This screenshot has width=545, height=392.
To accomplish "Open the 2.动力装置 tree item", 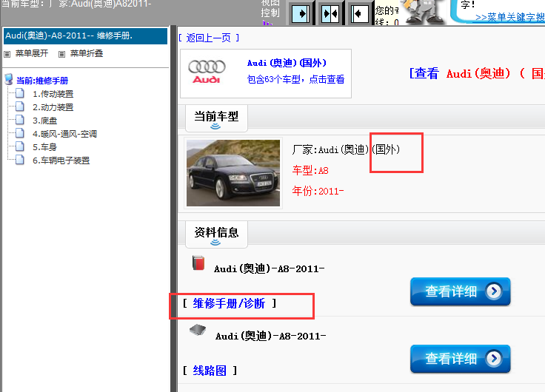I will pyautogui.click(x=53, y=107).
